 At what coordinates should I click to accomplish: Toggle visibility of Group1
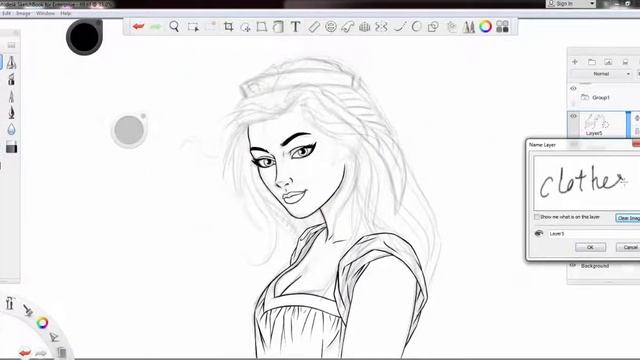(x=573, y=89)
